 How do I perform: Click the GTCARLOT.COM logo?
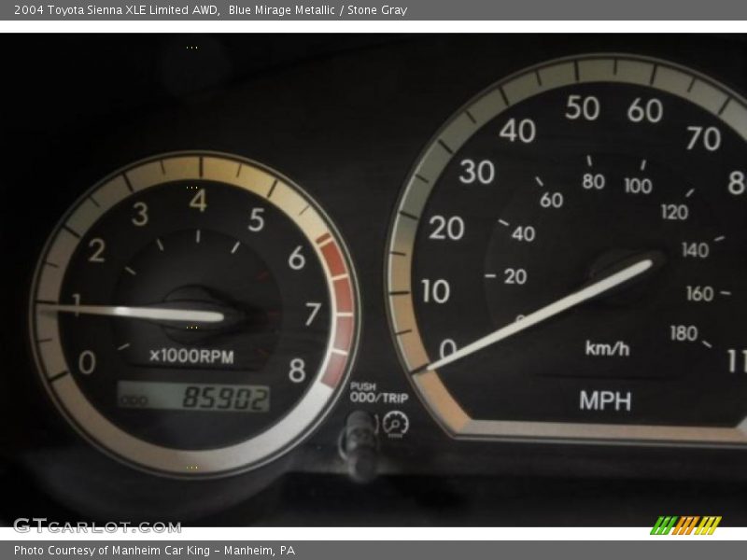click(x=98, y=525)
